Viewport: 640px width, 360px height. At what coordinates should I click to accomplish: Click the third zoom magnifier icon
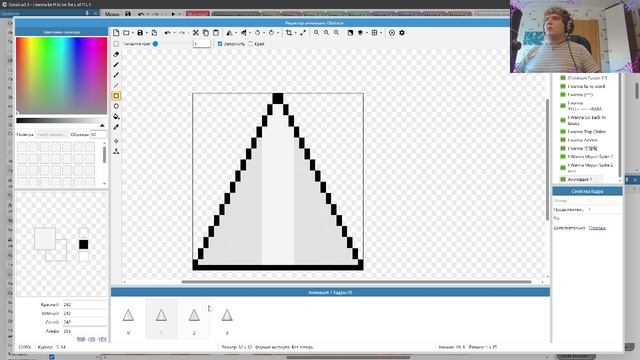point(336,33)
